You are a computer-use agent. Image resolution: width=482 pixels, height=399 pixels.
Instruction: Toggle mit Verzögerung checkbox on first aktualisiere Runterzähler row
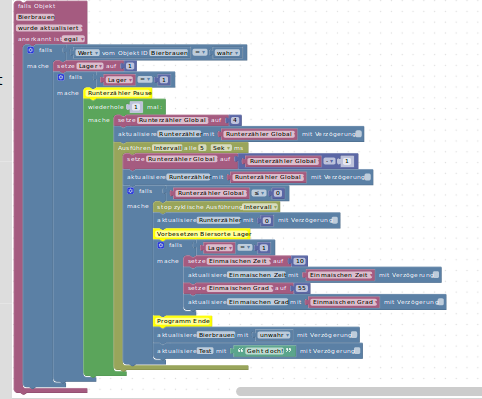coord(359,134)
